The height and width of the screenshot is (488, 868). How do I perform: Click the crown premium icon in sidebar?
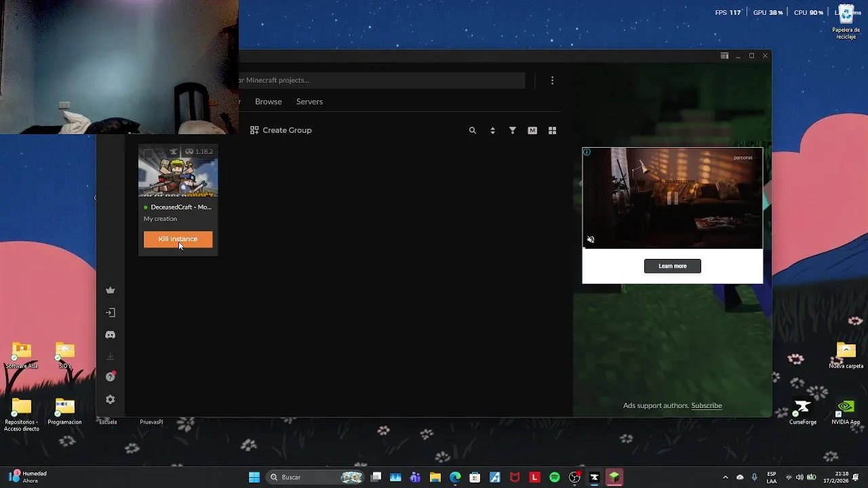pyautogui.click(x=111, y=290)
